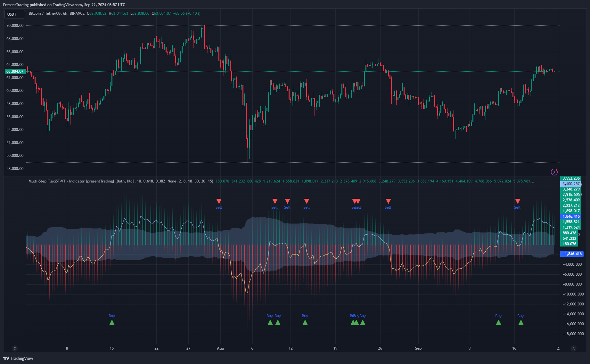Click the 27 date label on time axis
The image size is (590, 364).
click(x=188, y=348)
